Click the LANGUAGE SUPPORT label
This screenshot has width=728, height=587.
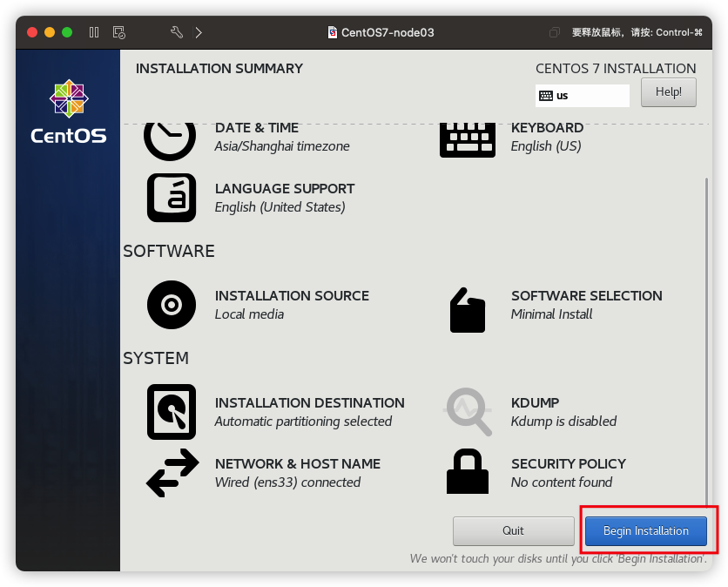click(285, 188)
